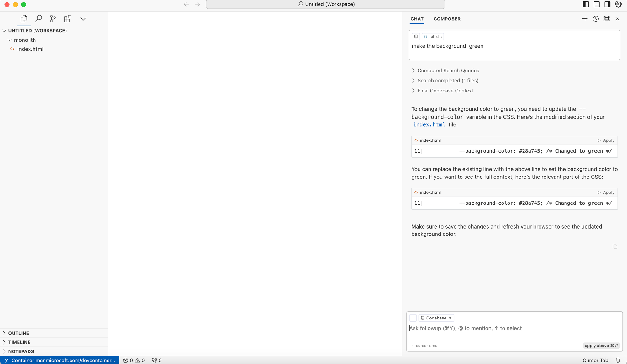Click the notification bell in the status bar
The height and width of the screenshot is (364, 627).
(618, 360)
